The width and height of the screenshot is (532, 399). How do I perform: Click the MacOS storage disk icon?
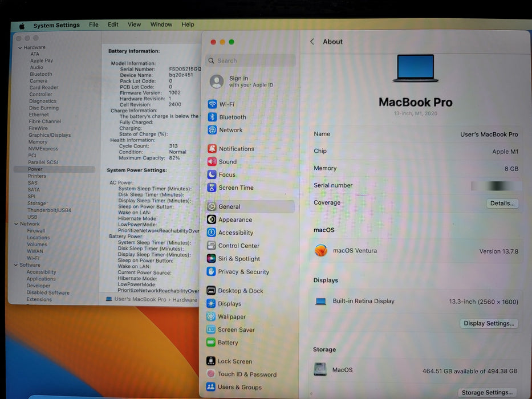tap(320, 369)
